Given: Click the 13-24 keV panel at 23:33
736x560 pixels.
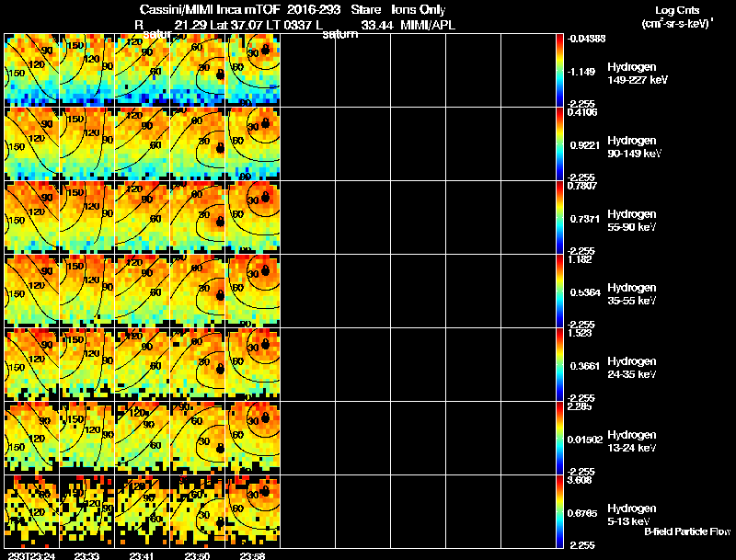Looking at the screenshot, I should pyautogui.click(x=86, y=438).
